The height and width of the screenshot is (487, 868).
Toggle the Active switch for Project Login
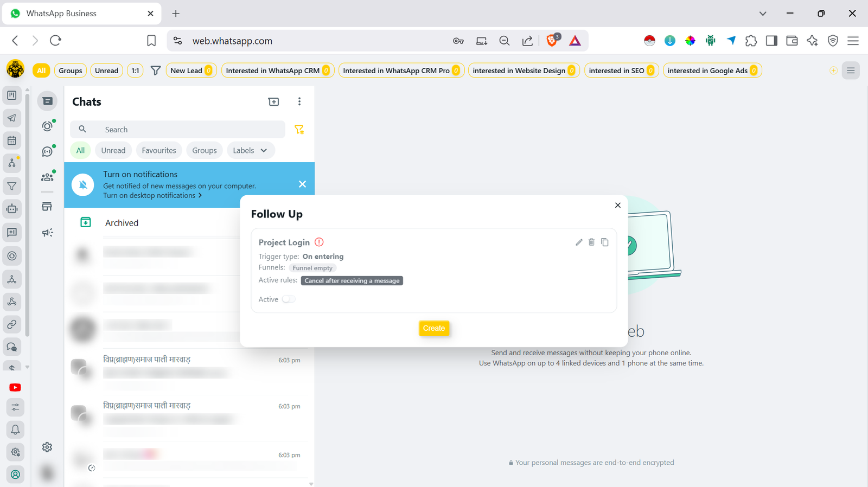(x=289, y=299)
